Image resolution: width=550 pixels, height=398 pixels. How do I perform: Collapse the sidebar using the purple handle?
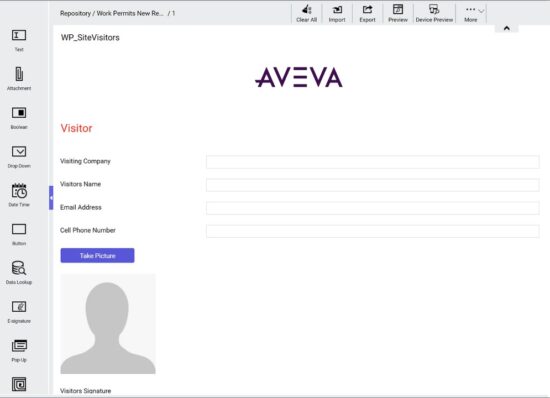tap(51, 198)
